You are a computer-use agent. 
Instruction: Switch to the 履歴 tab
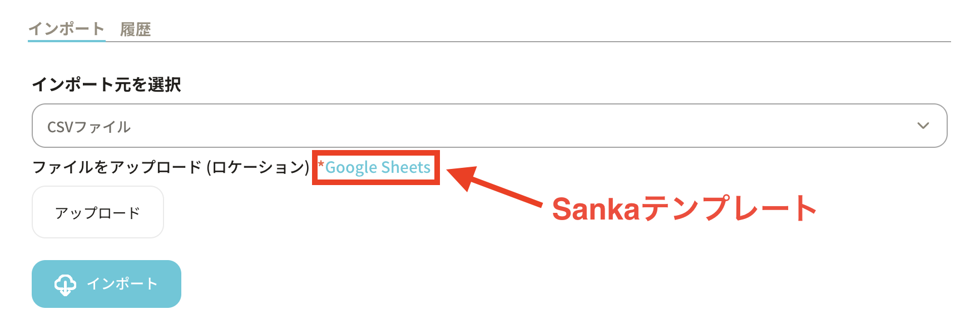pos(135,29)
